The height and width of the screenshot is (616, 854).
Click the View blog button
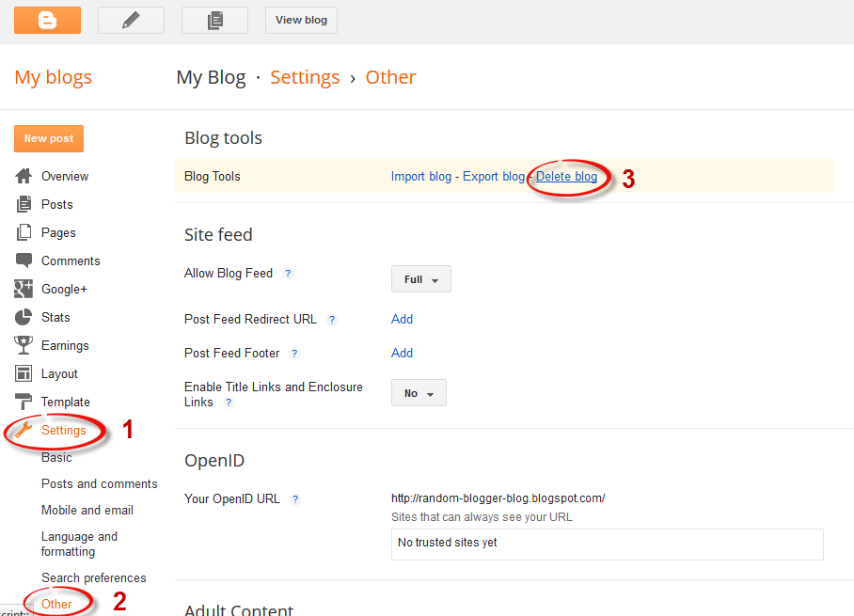coord(301,20)
